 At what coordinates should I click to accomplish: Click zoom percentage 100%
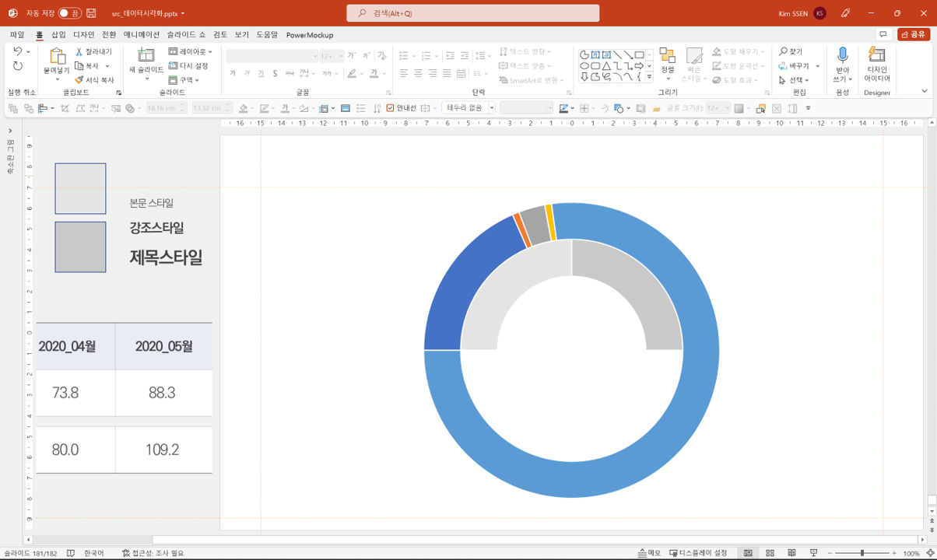911,553
